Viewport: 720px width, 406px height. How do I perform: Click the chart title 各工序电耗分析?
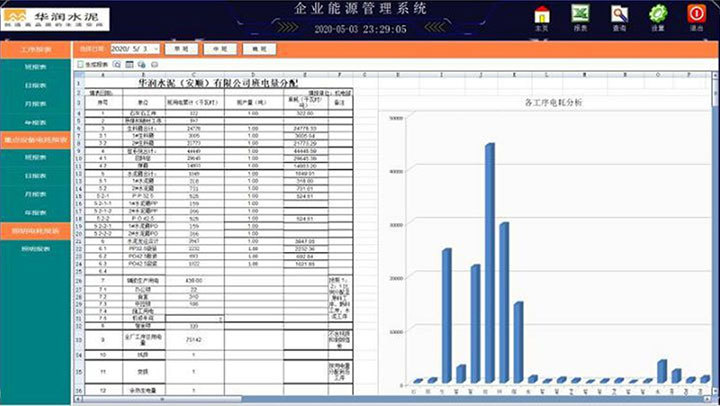pyautogui.click(x=553, y=102)
